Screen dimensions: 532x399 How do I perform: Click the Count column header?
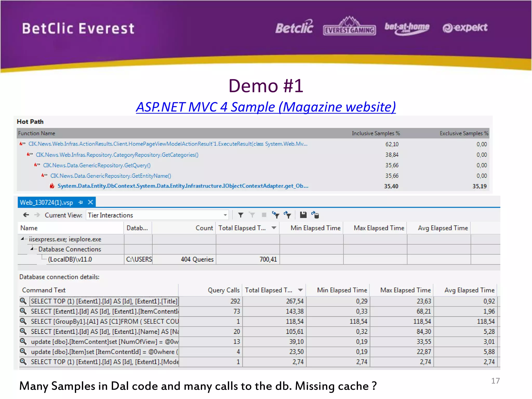[x=184, y=228]
